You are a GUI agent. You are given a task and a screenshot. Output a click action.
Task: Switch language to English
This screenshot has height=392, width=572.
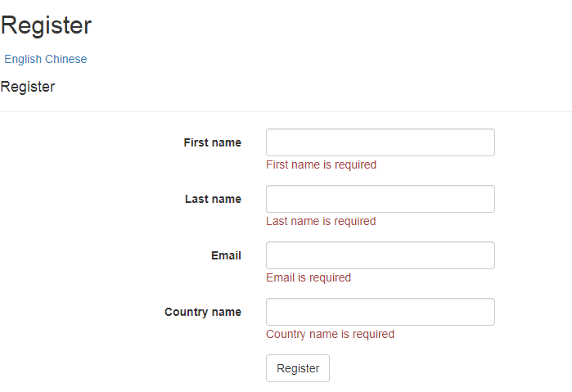point(23,59)
